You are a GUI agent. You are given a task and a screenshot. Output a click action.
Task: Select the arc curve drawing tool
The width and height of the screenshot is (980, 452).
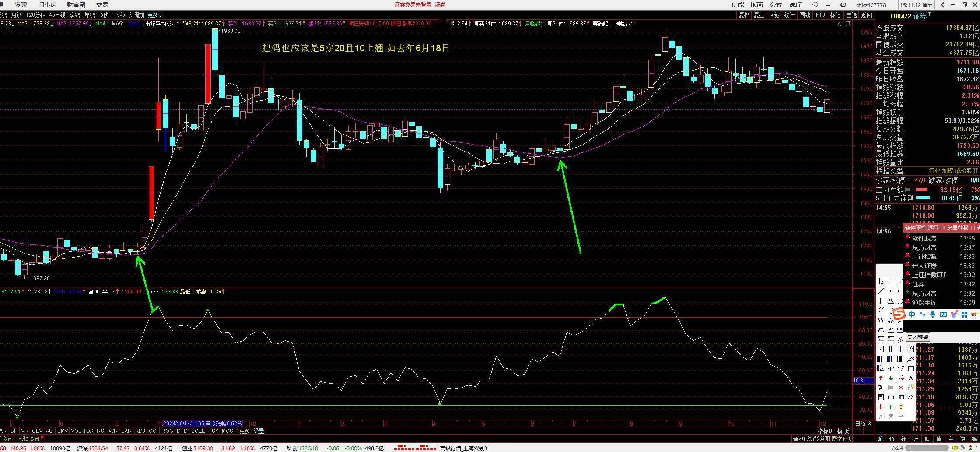coord(911,397)
